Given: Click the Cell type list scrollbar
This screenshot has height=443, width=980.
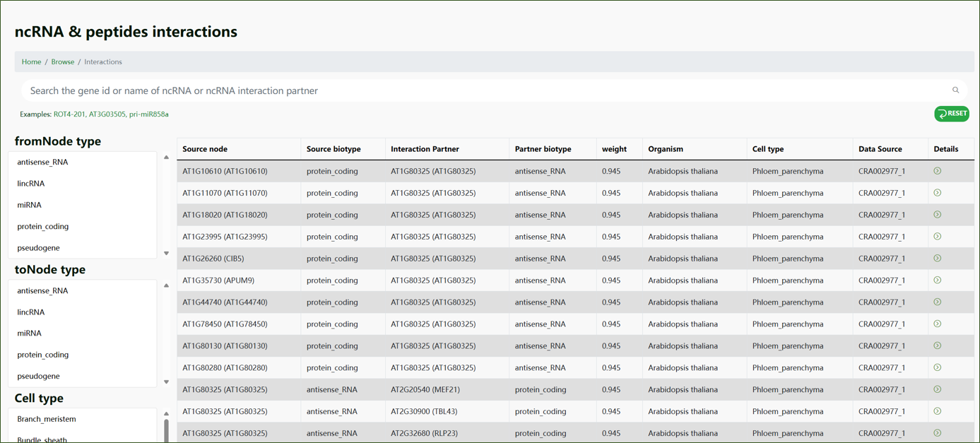Looking at the screenshot, I should click(167, 430).
